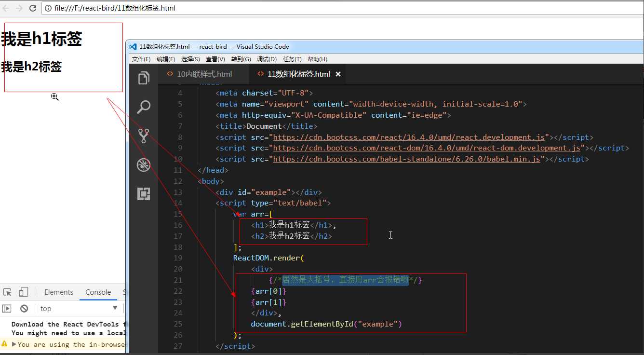This screenshot has width=644, height=355.
Task: Click the div id="example" line
Action: tap(268, 192)
